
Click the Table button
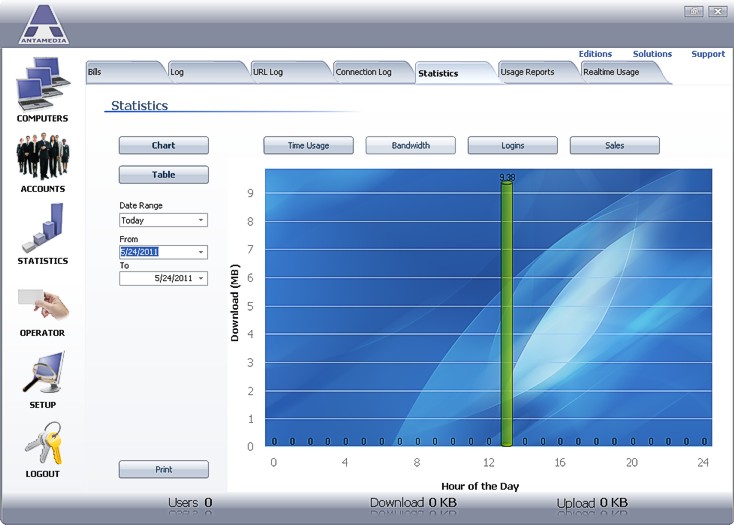(163, 175)
